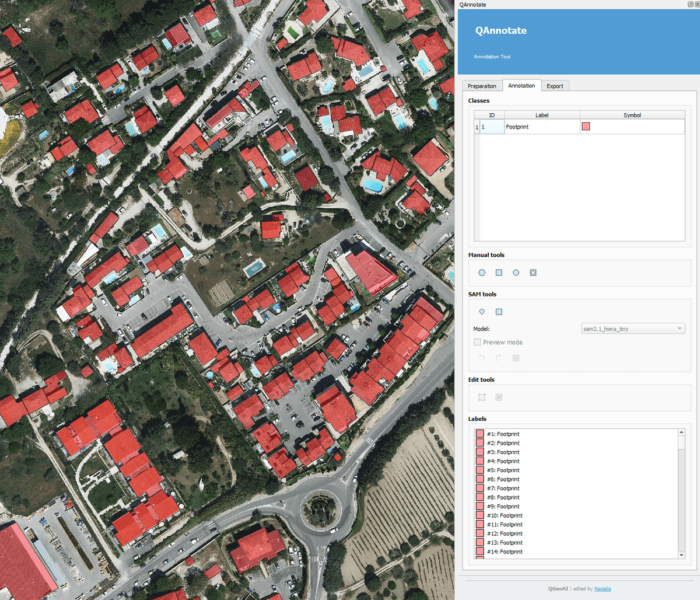
Task: Pick the bounding box tool in Manual tools
Action: tap(533, 273)
